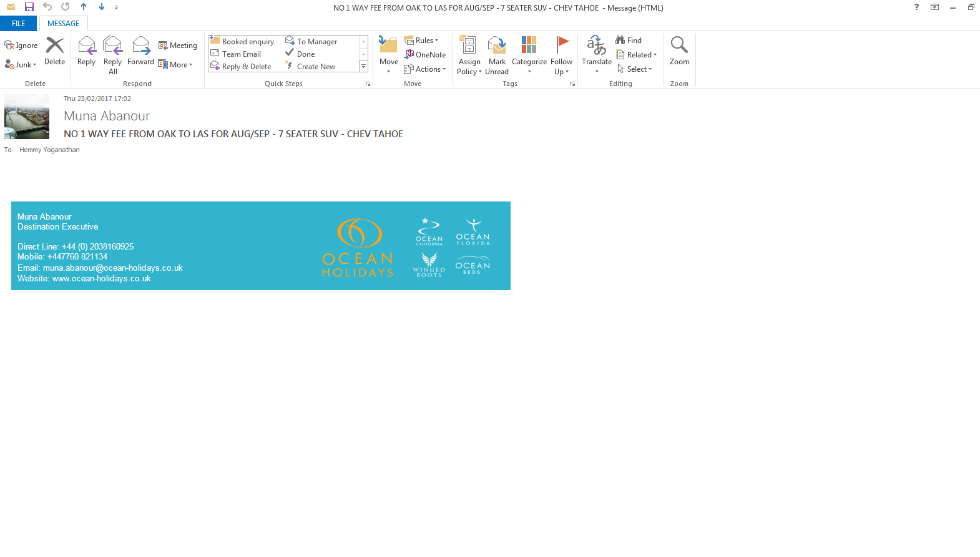Image resolution: width=980 pixels, height=557 pixels.
Task: Open the Move dropdown
Action: (x=389, y=56)
